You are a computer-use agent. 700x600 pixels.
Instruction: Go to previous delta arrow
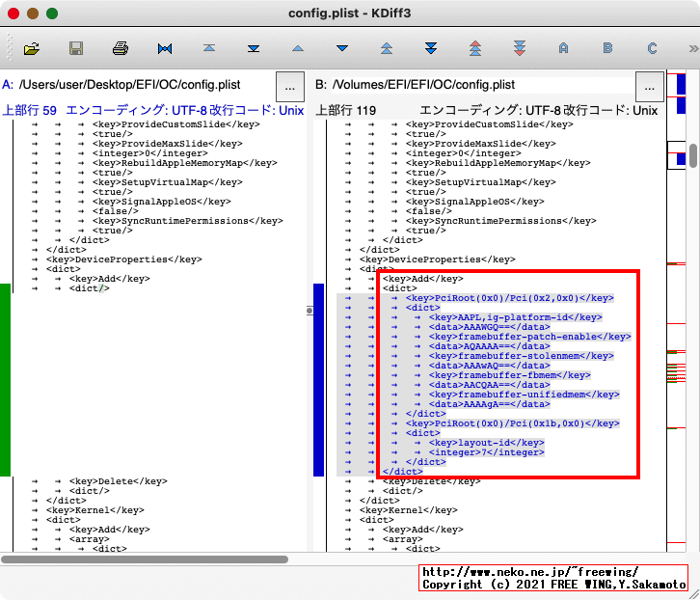coord(298,48)
